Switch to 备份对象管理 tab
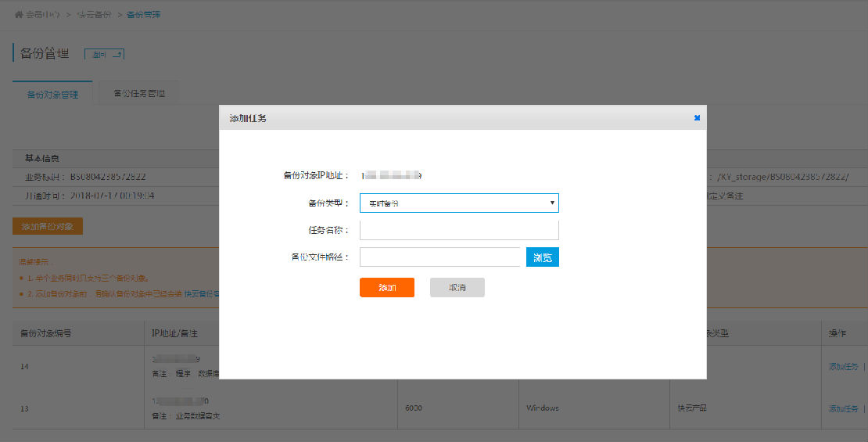The image size is (868, 442). (x=52, y=95)
